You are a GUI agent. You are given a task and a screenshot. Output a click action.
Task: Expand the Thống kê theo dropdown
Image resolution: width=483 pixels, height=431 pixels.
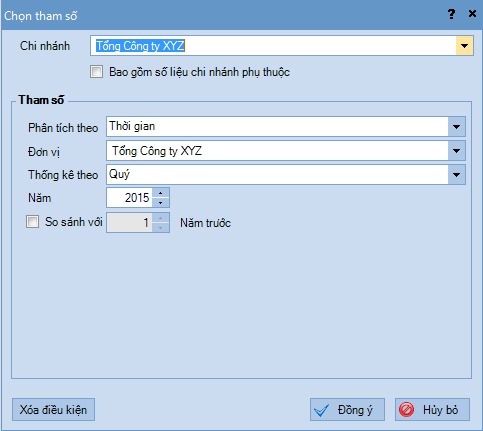(x=456, y=174)
